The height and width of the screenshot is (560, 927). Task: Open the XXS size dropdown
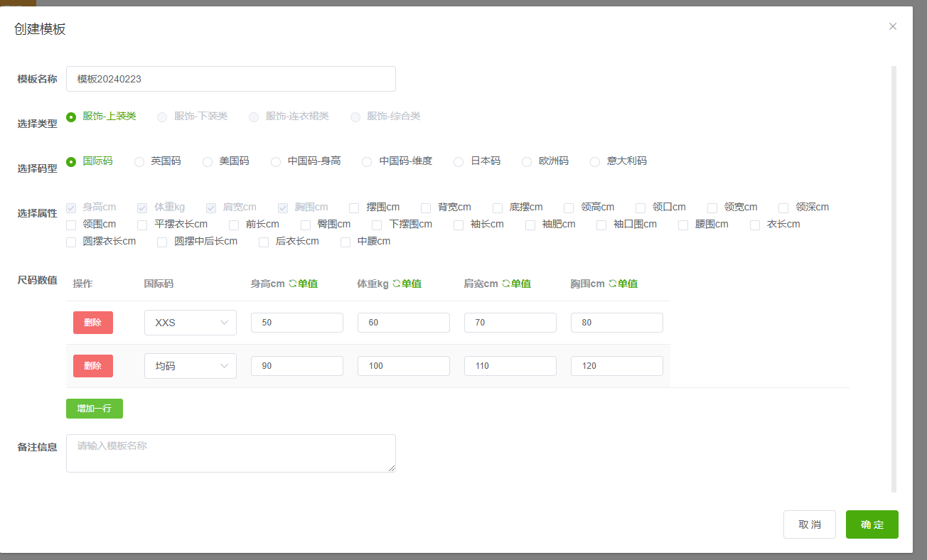tap(190, 323)
